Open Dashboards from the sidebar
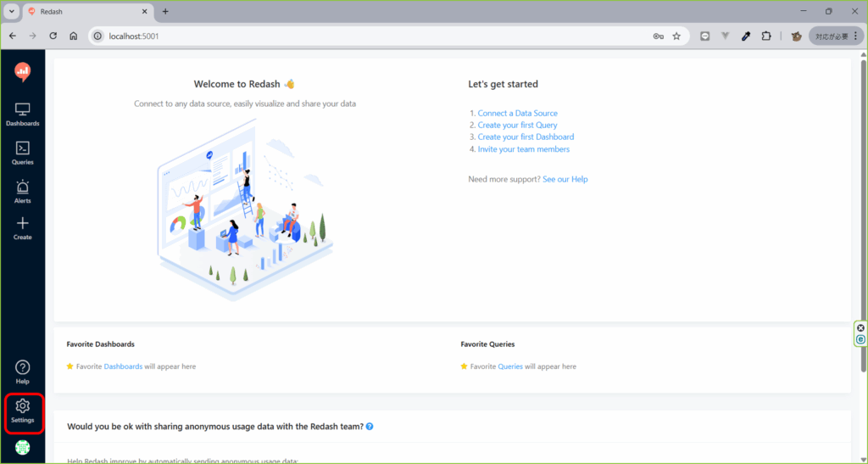This screenshot has height=464, width=868. (x=23, y=114)
